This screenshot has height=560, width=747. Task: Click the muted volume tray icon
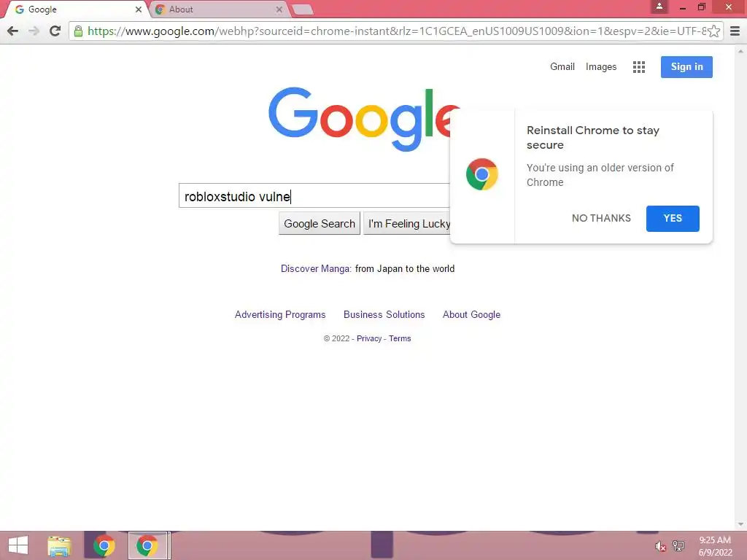(659, 546)
